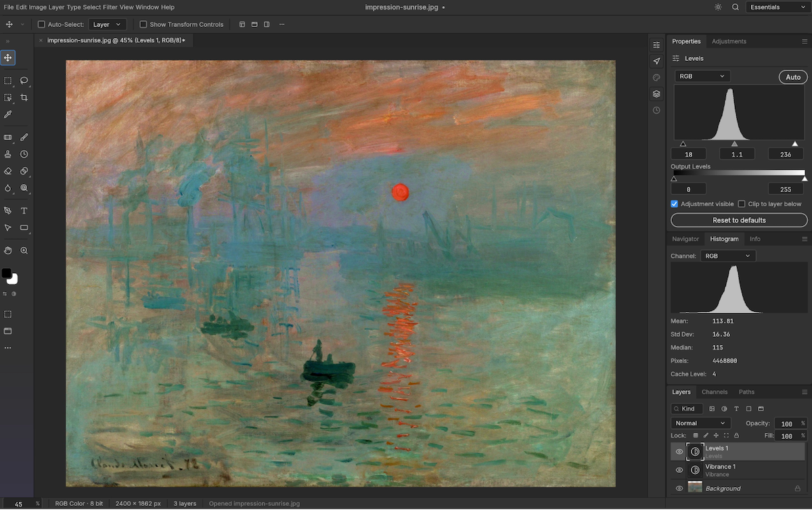Open the search magnifier in top bar
Screen dimensions: 812x510
[736, 7]
